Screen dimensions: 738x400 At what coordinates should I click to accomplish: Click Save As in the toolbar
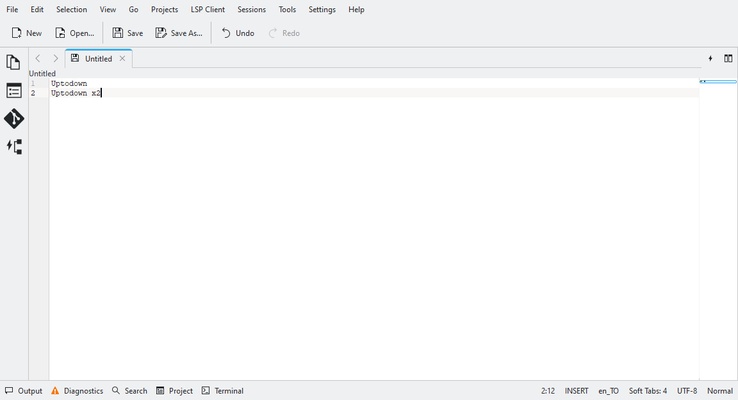pos(179,33)
